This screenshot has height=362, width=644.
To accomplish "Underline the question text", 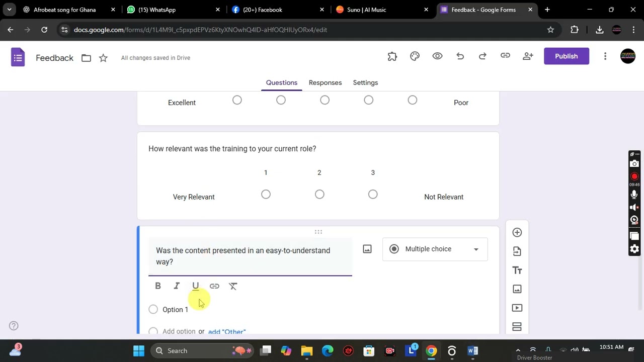I will tap(196, 286).
